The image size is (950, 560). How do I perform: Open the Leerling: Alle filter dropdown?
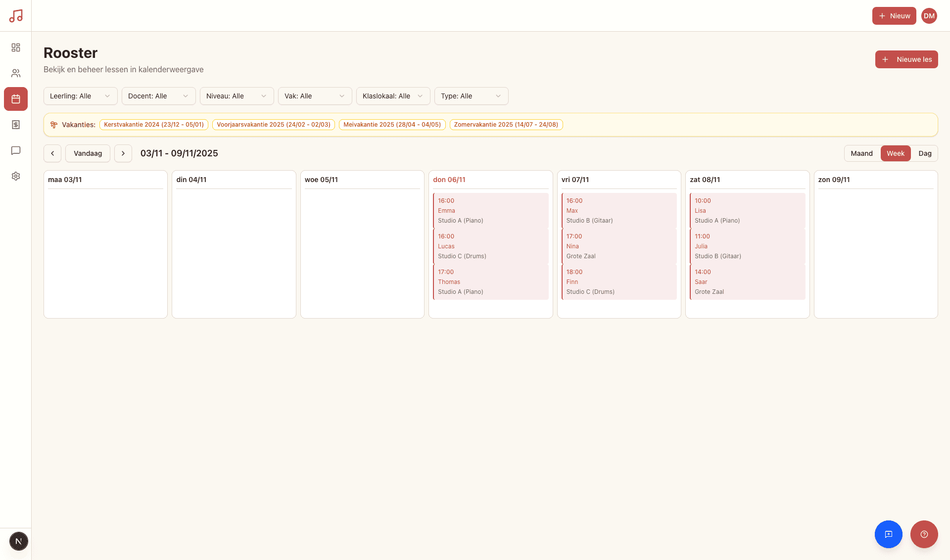[80, 96]
